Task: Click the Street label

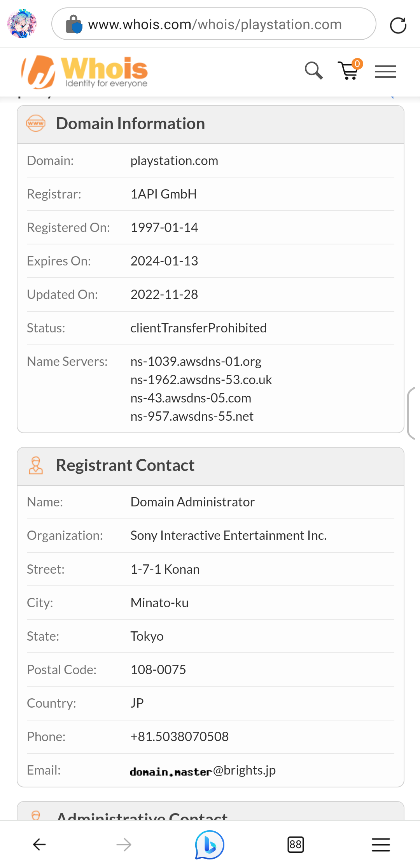Action: click(46, 569)
